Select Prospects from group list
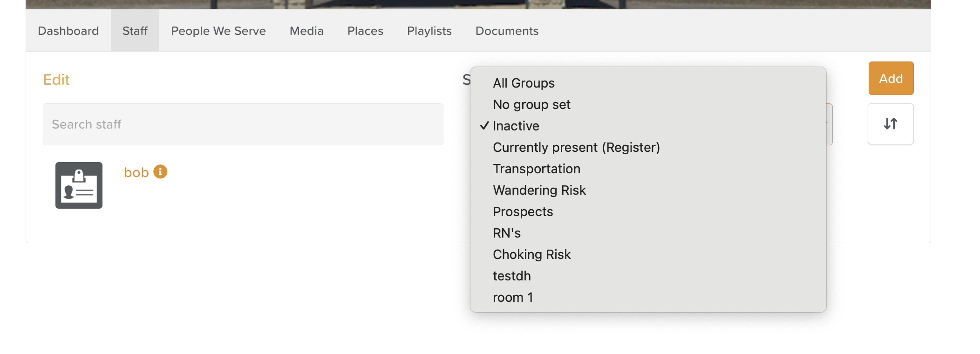This screenshot has width=980, height=354. coord(523,211)
